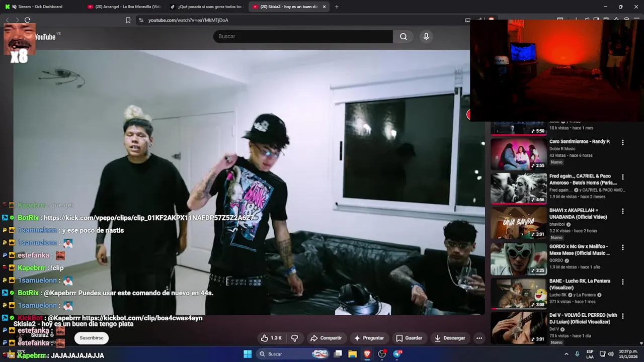Image resolution: width=644 pixels, height=362 pixels.
Task: Click the Compartir share button
Action: 326,338
